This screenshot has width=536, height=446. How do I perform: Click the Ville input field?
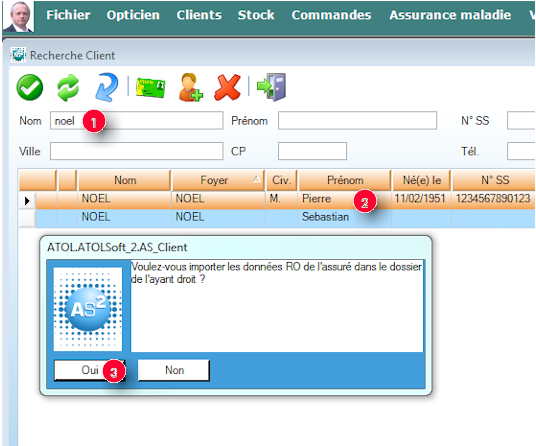136,151
